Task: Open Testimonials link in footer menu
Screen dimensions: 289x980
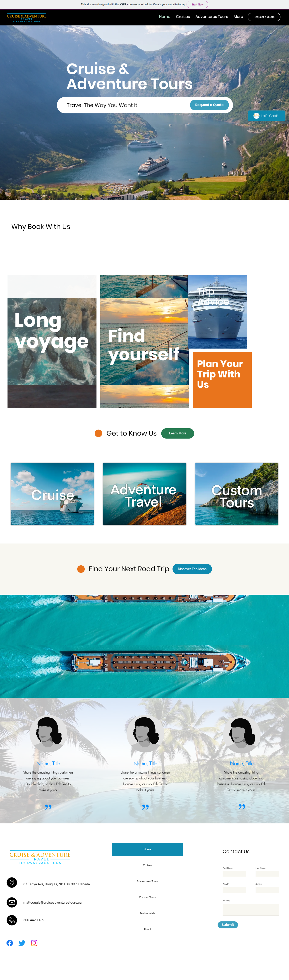Action: 147,913
